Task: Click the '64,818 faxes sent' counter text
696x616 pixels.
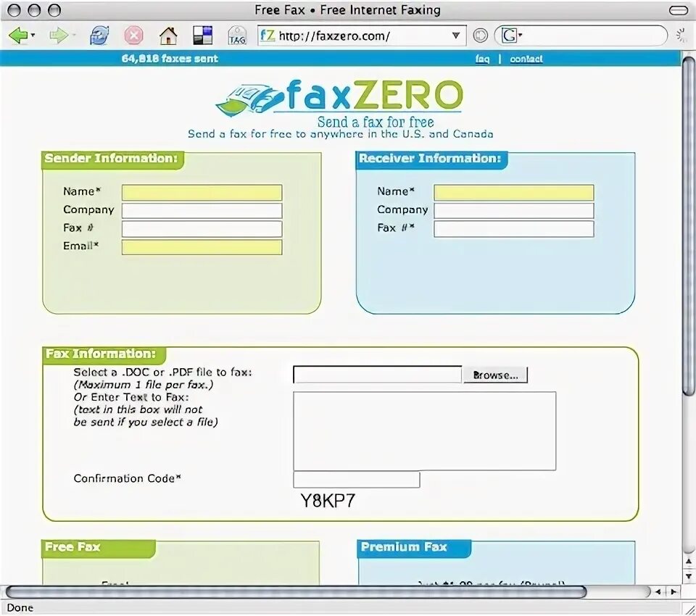Action: click(170, 59)
